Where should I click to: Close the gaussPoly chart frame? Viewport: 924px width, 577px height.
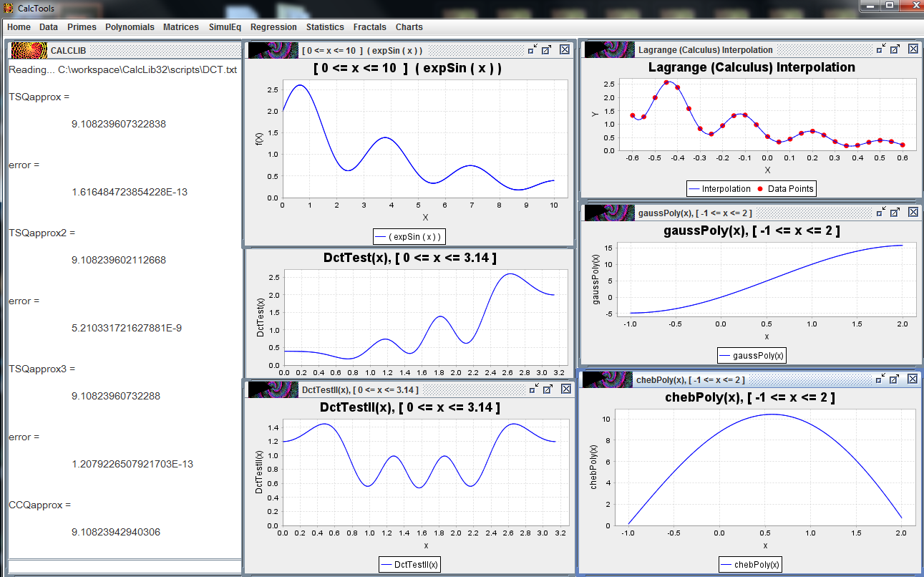click(913, 212)
